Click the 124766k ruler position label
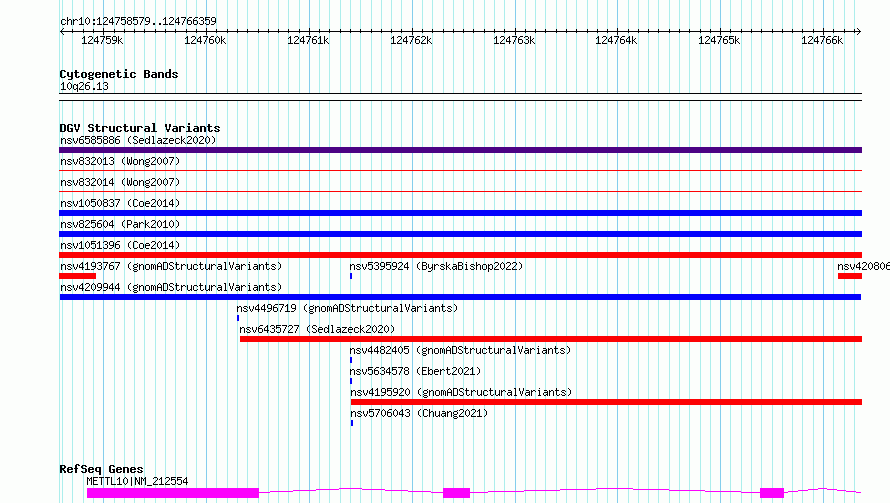The image size is (890, 503). 822,40
